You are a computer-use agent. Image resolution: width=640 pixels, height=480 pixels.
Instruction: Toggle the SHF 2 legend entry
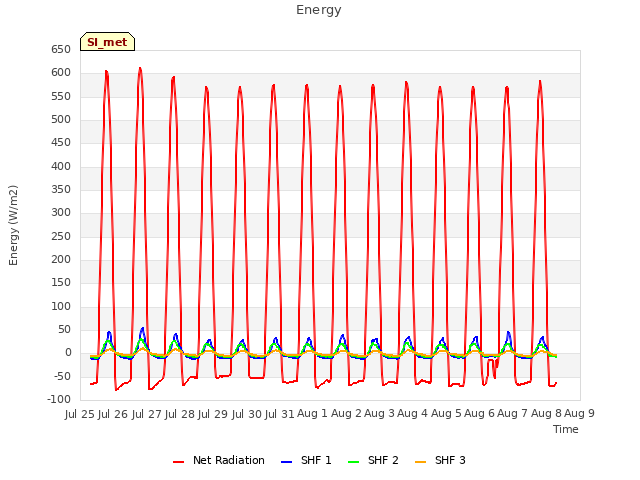click(373, 460)
